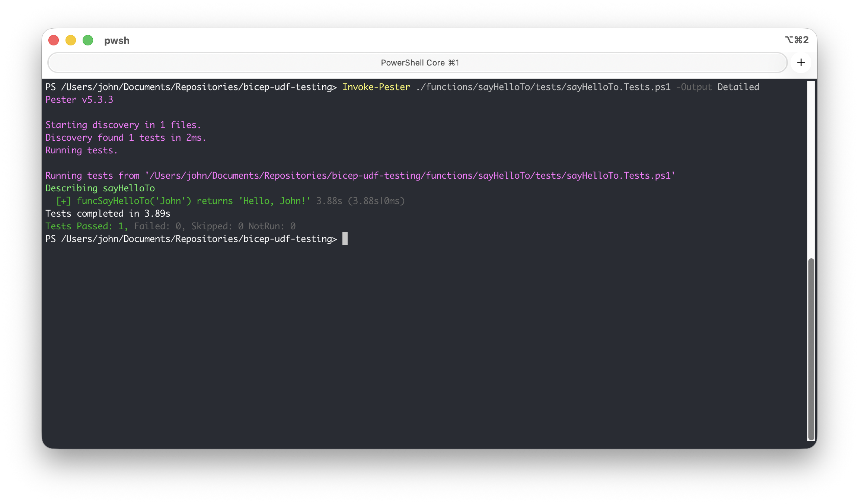Click the [+] passed test marker

[x=63, y=201]
